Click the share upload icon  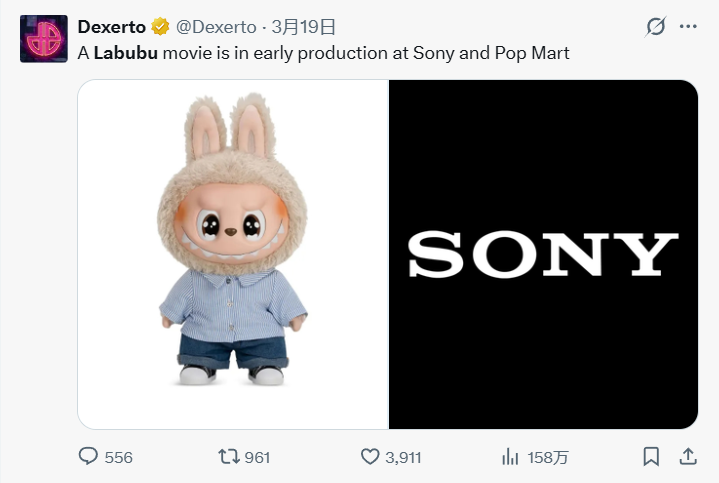[x=688, y=457]
